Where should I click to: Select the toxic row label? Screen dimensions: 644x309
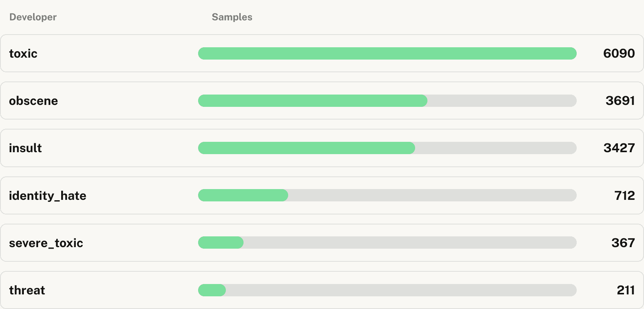23,53
